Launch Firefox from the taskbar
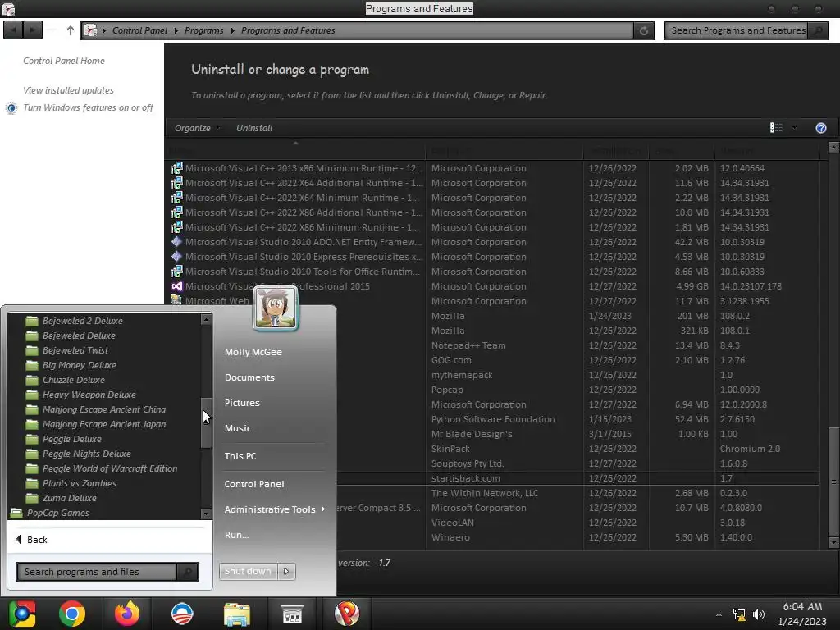The width and height of the screenshot is (840, 630). (127, 614)
